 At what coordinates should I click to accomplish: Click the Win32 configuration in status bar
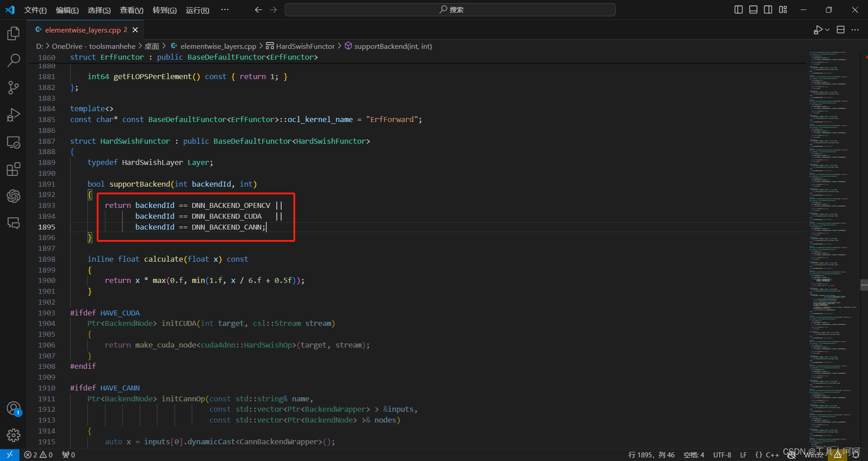pyautogui.click(x=814, y=455)
